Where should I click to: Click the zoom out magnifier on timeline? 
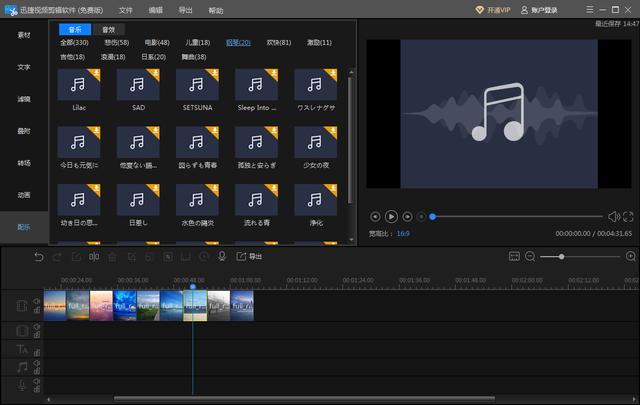pos(530,257)
